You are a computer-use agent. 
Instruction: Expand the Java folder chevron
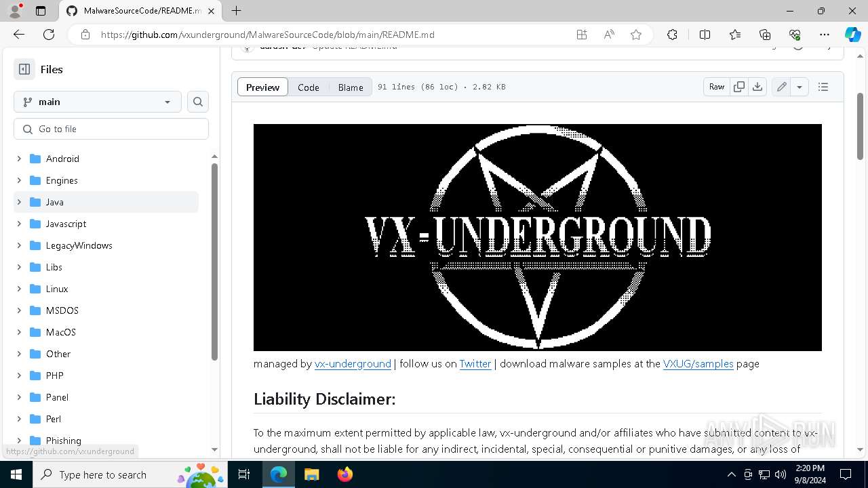(x=19, y=202)
